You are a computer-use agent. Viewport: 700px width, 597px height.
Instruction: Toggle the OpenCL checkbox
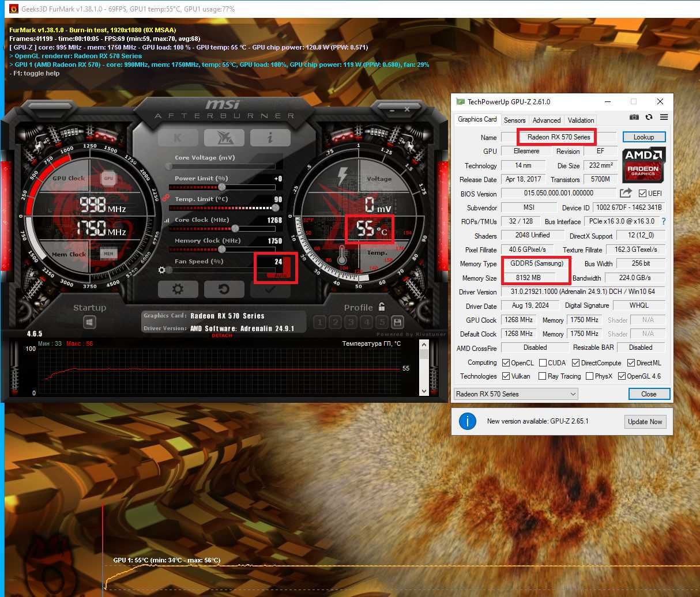tap(506, 362)
